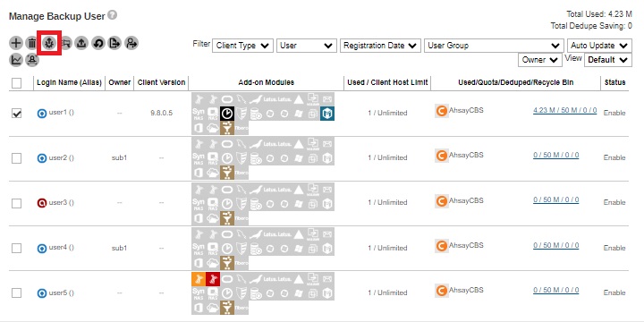Open user4 () login name link
644x322 pixels.
tap(61, 247)
